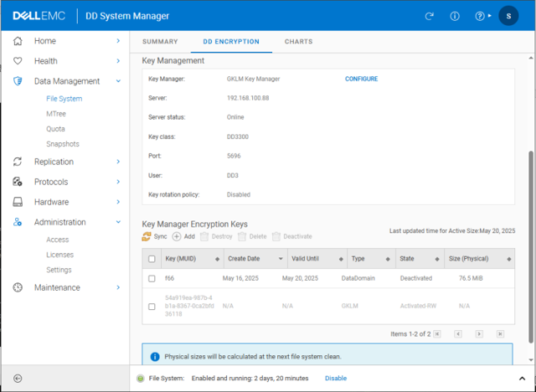Sort by Create Date column
Image resolution: width=536 pixels, height=392 pixels.
(255, 259)
